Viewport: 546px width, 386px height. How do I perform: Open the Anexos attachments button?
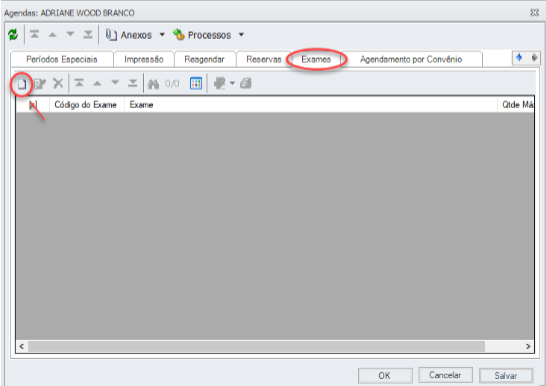[128, 35]
